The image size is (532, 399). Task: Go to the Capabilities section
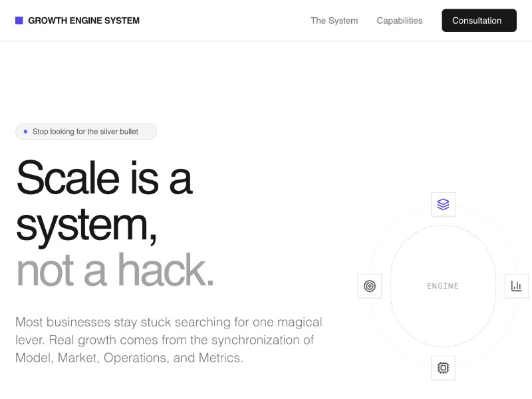point(399,21)
